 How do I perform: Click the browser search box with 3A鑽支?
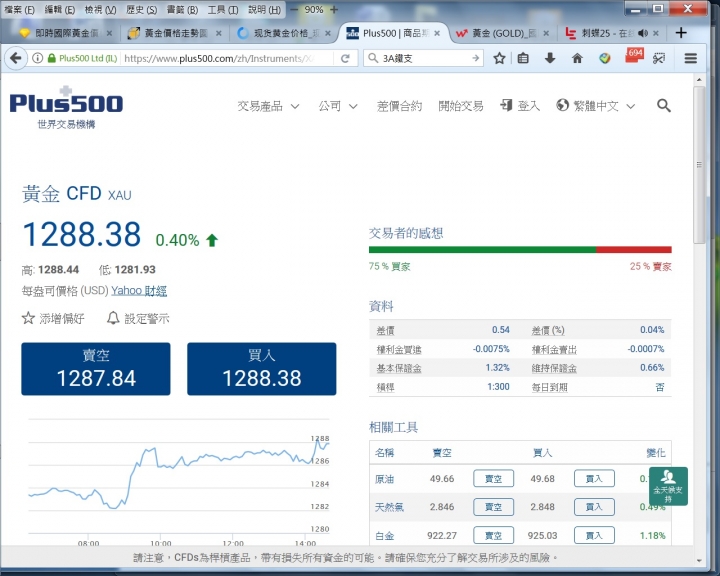(422, 58)
